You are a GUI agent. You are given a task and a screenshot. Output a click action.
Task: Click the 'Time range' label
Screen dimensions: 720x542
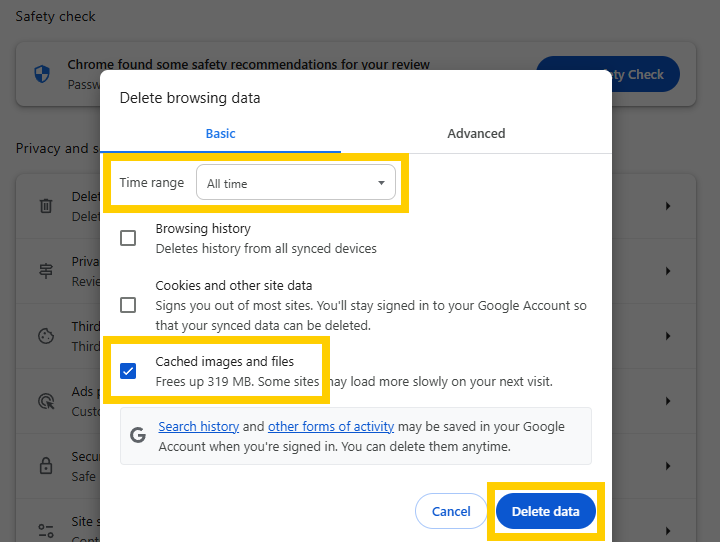[152, 182]
